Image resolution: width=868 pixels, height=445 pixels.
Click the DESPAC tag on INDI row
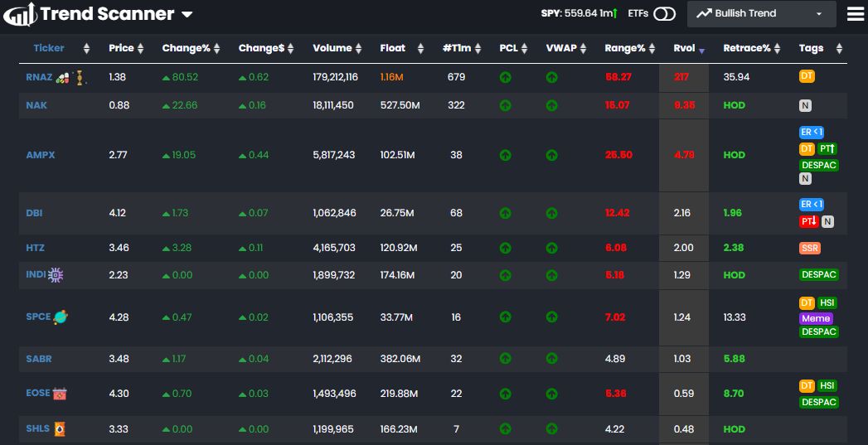coord(819,274)
